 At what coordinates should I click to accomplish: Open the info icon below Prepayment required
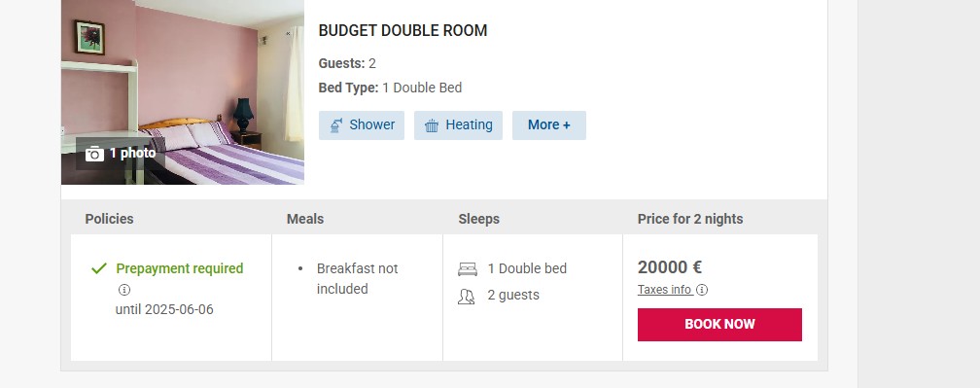coord(124,290)
